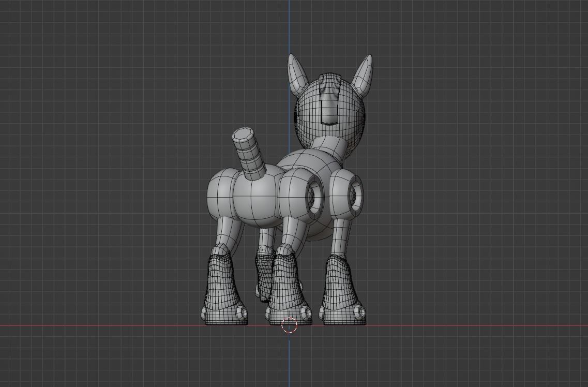Click the 3D cursor at the world origin

click(x=289, y=325)
